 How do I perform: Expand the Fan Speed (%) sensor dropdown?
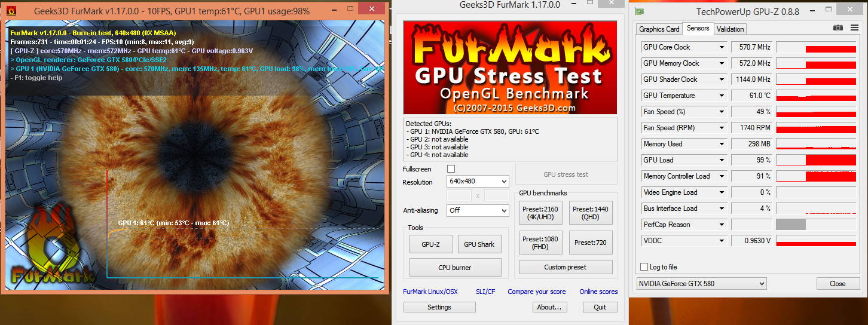tap(722, 112)
